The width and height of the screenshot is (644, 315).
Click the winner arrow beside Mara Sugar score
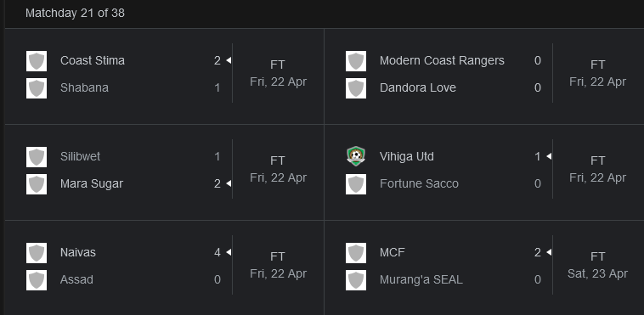click(x=229, y=183)
